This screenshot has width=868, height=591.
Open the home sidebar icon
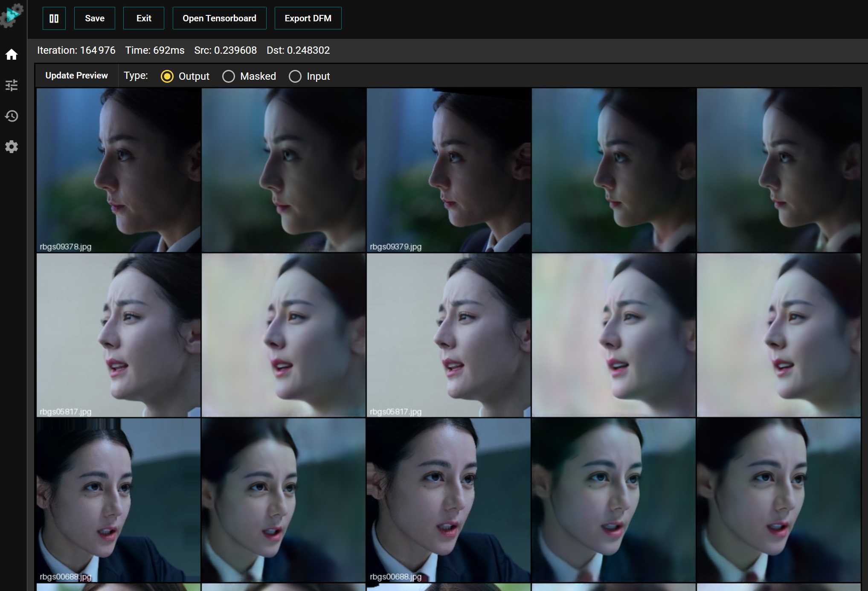coord(12,55)
